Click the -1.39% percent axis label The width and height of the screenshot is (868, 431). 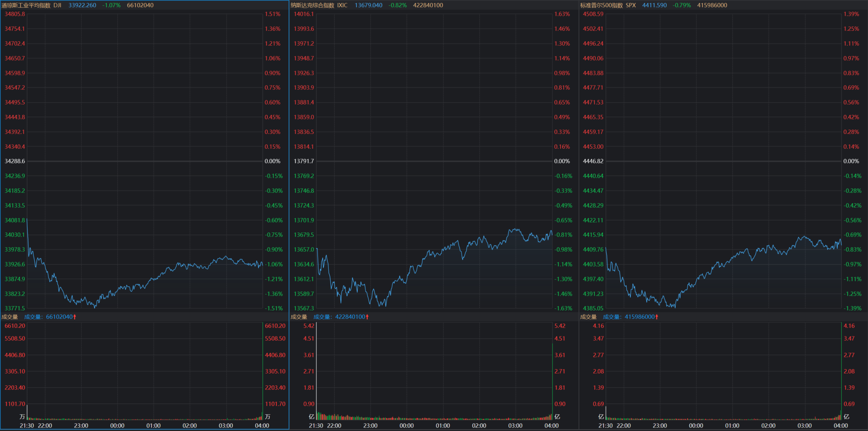point(853,308)
